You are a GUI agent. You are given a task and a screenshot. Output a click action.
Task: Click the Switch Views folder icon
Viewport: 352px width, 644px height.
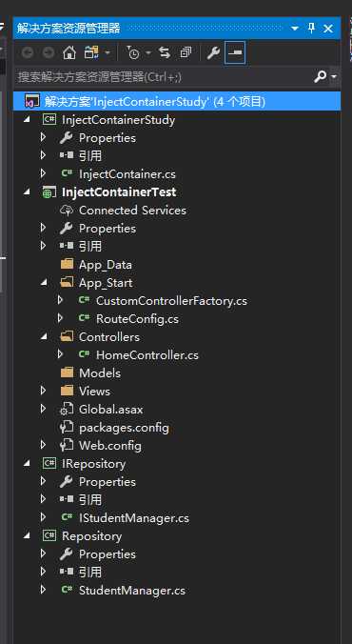pyautogui.click(x=92, y=52)
